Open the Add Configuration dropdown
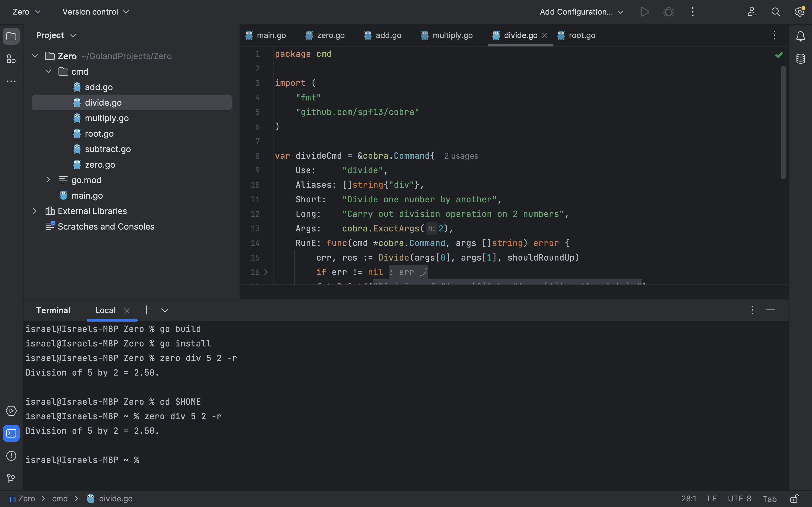This screenshot has width=812, height=507. click(x=581, y=12)
